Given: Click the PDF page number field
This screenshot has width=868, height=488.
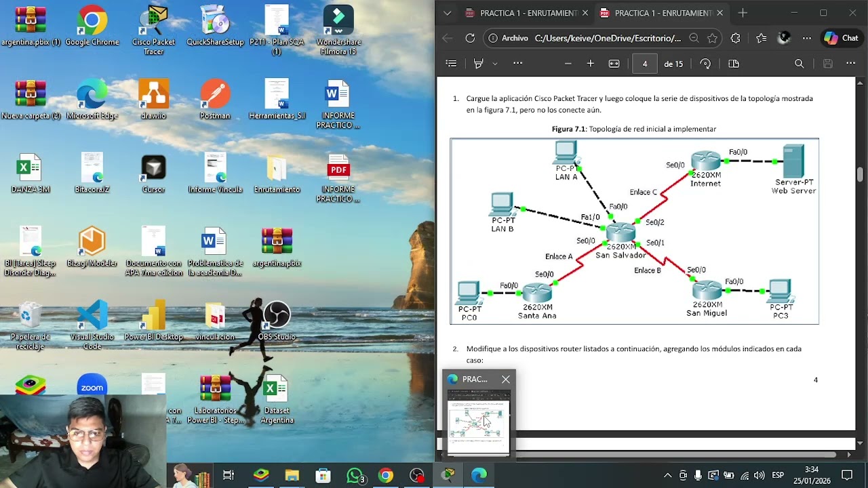Looking at the screenshot, I should (645, 64).
